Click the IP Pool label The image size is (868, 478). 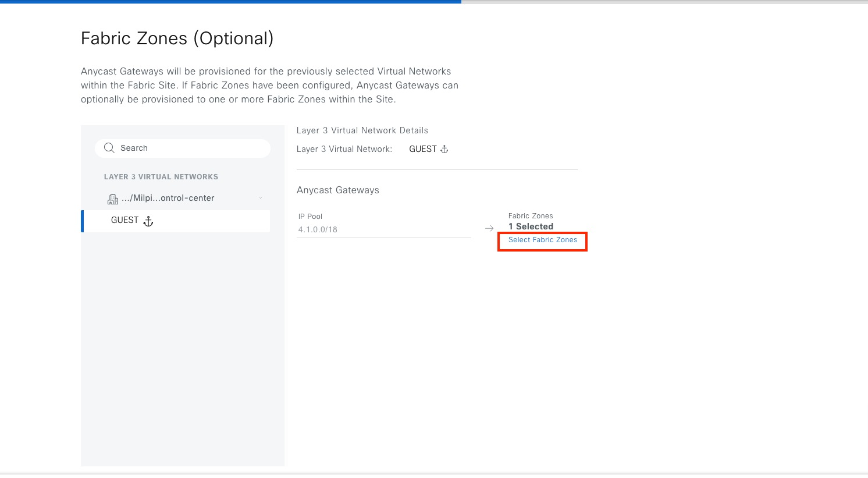click(310, 217)
